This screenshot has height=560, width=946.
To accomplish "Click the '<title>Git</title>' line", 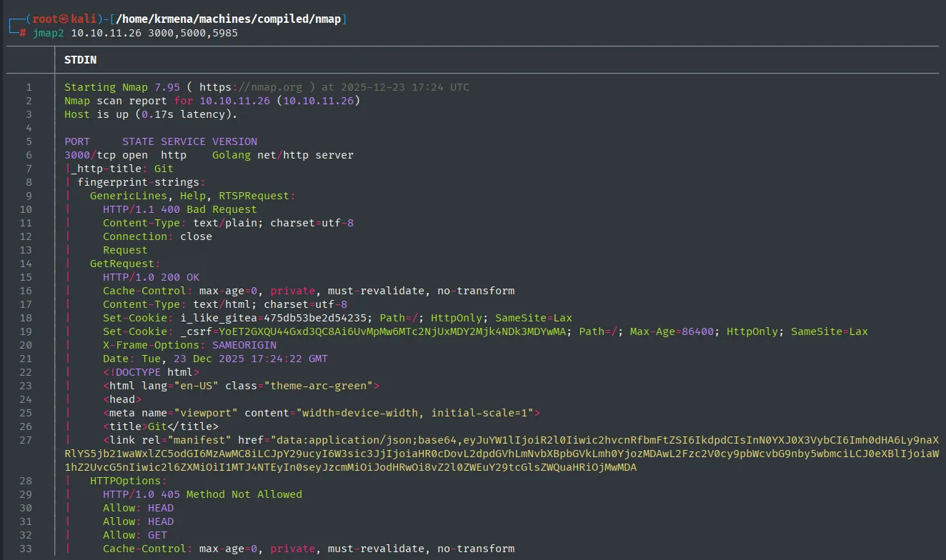I will [x=161, y=426].
